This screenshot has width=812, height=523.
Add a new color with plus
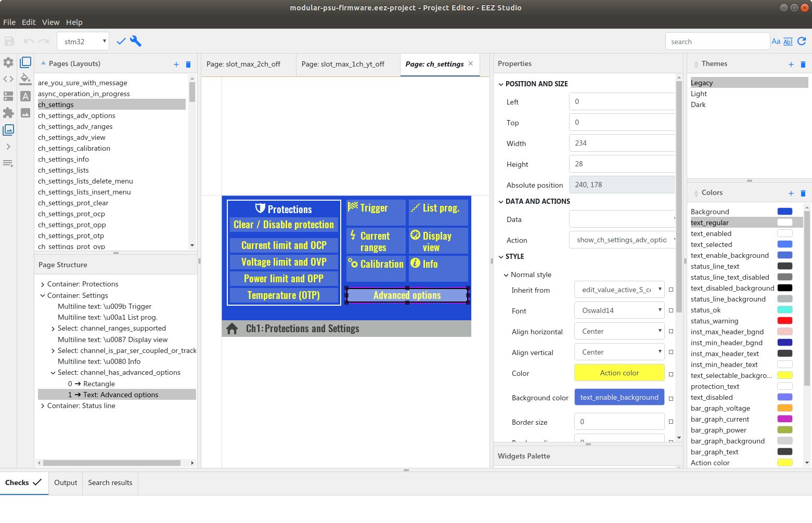pos(791,193)
